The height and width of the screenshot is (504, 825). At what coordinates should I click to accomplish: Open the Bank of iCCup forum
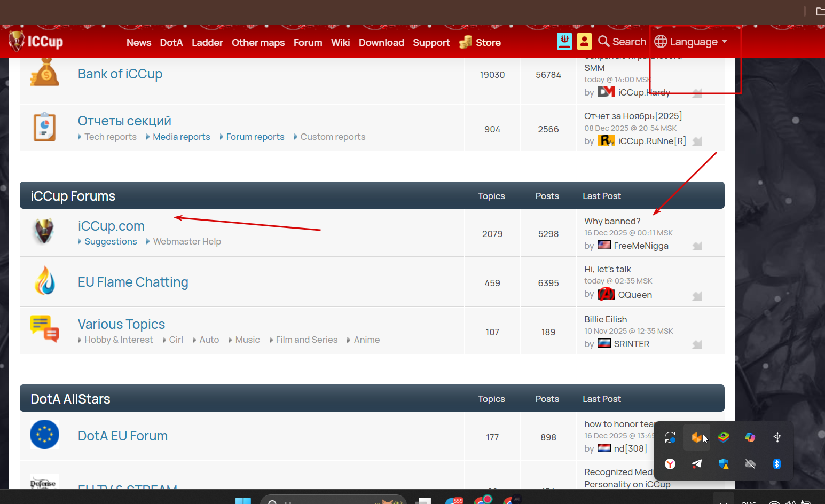120,74
